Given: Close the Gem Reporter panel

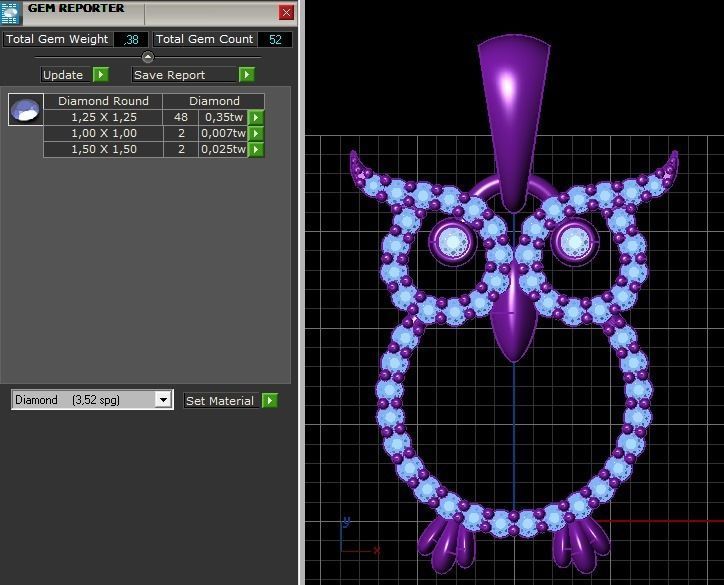Looking at the screenshot, I should [286, 12].
